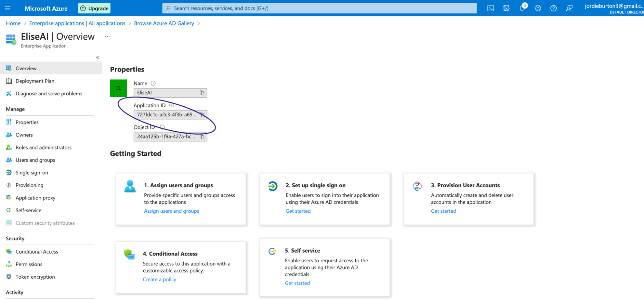Click Get started under Self service

(x=297, y=283)
